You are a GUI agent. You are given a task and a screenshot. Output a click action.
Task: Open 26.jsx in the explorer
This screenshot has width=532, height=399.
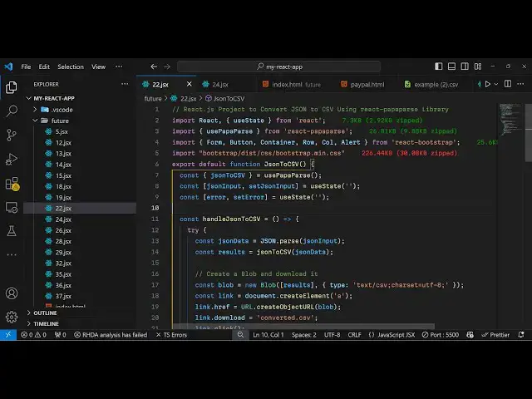pyautogui.click(x=81, y=230)
